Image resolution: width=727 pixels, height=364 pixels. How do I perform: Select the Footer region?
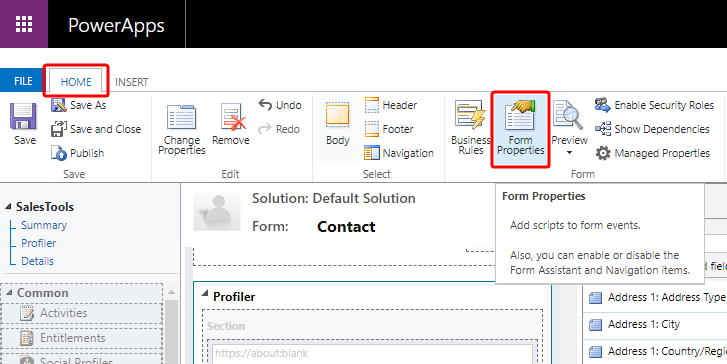tap(389, 129)
